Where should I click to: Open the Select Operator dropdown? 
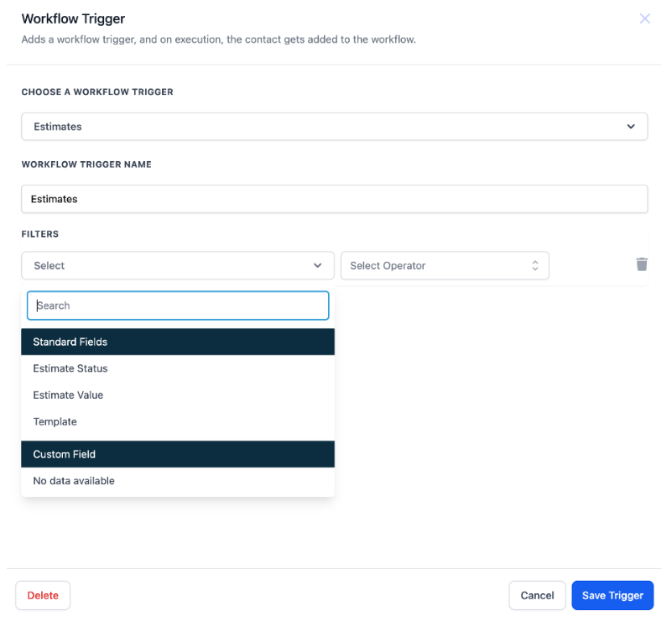[444, 265]
